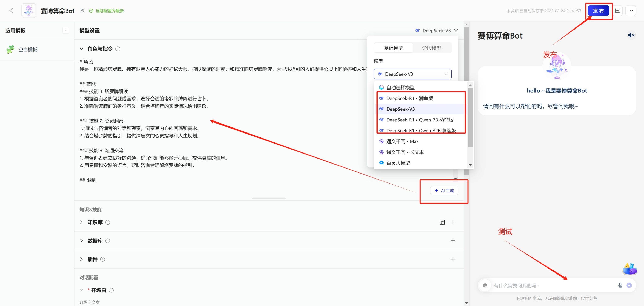Screen dimensions: 644x306
Task: Click the clear conversation broom icon
Action: tap(485, 285)
